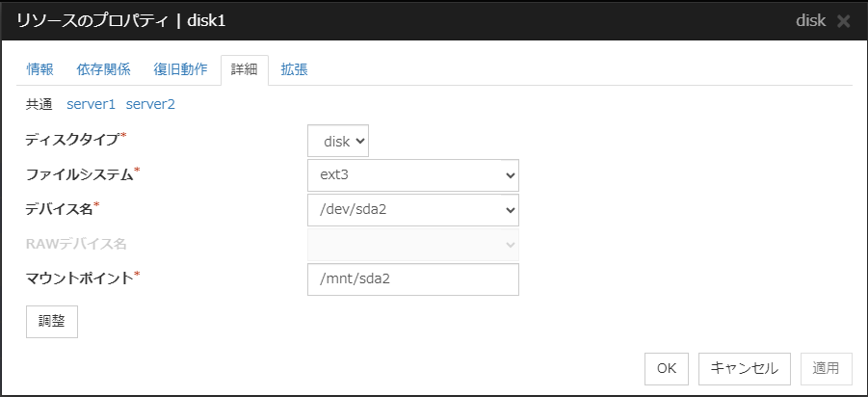Click the キャンセル button

[x=745, y=368]
